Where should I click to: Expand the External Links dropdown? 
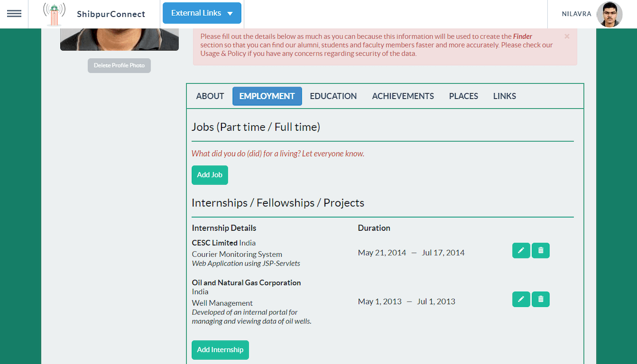pos(202,13)
